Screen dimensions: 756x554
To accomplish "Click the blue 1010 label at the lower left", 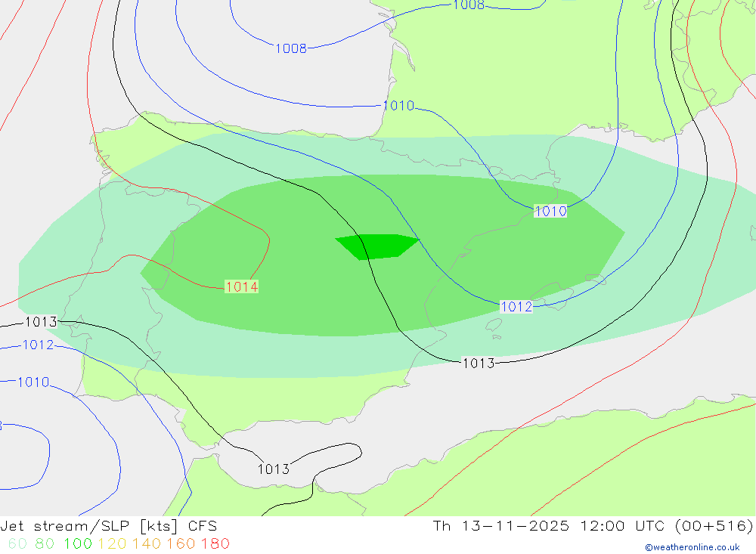I will (33, 382).
